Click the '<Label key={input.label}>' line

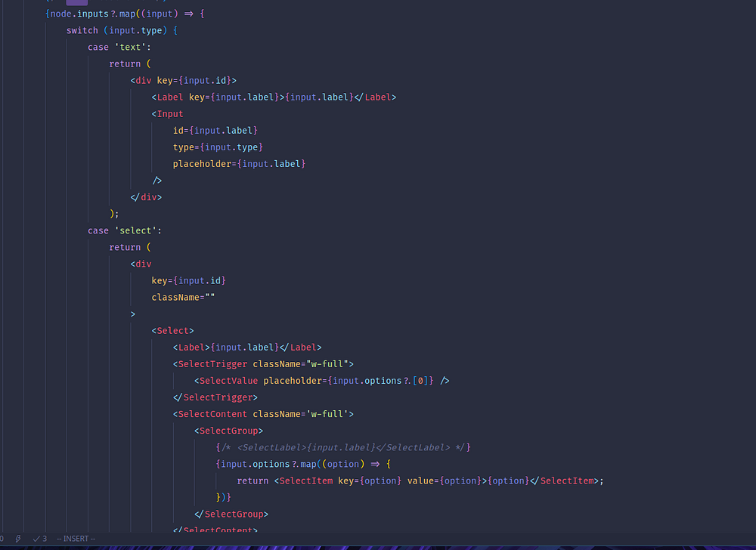click(274, 97)
